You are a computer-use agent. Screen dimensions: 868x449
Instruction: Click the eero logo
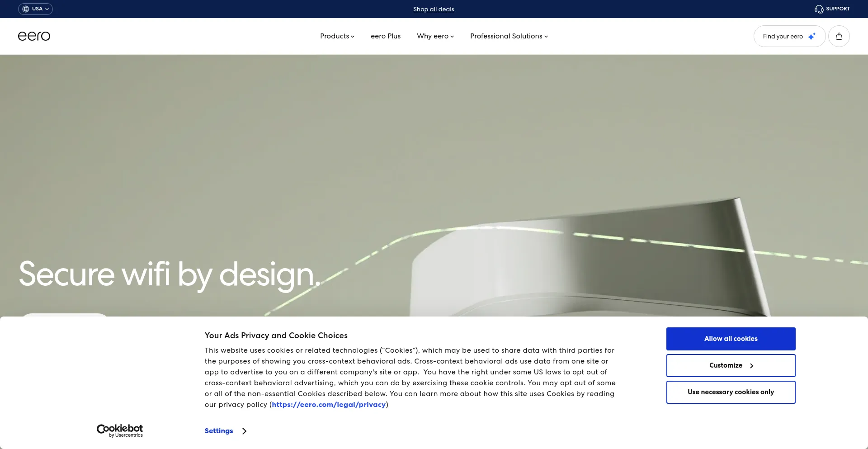pyautogui.click(x=34, y=36)
